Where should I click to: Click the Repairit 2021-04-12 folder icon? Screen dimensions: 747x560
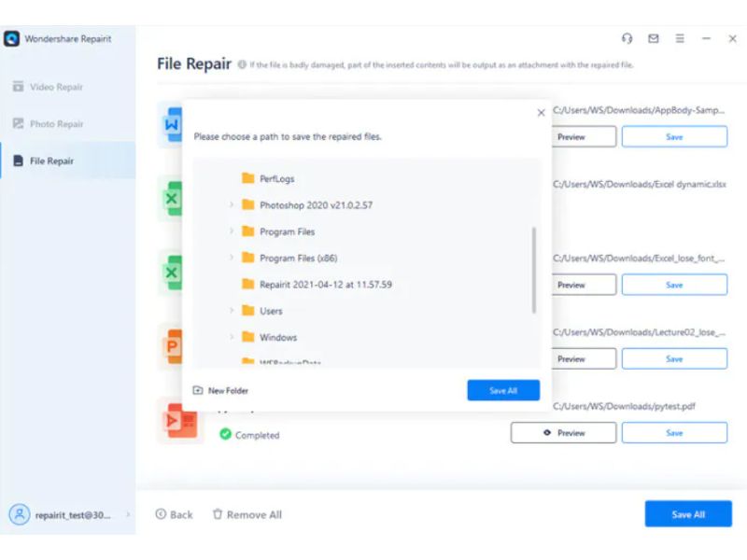pyautogui.click(x=247, y=285)
